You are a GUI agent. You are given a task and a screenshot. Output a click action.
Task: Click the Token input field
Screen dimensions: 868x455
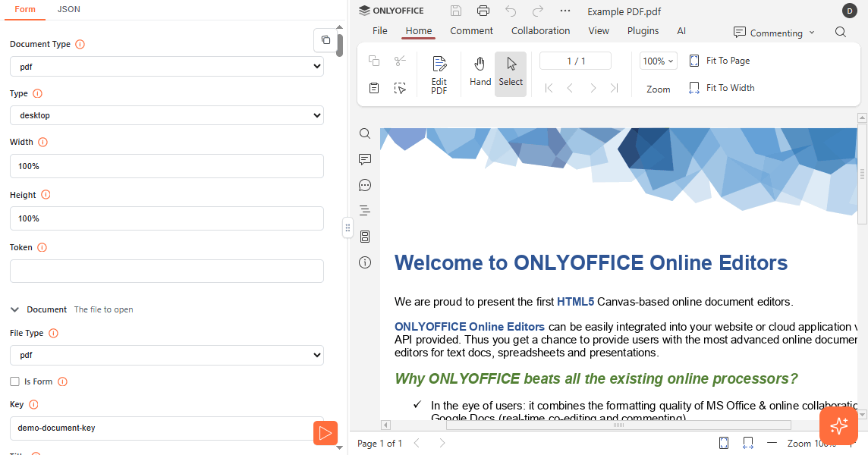point(167,271)
